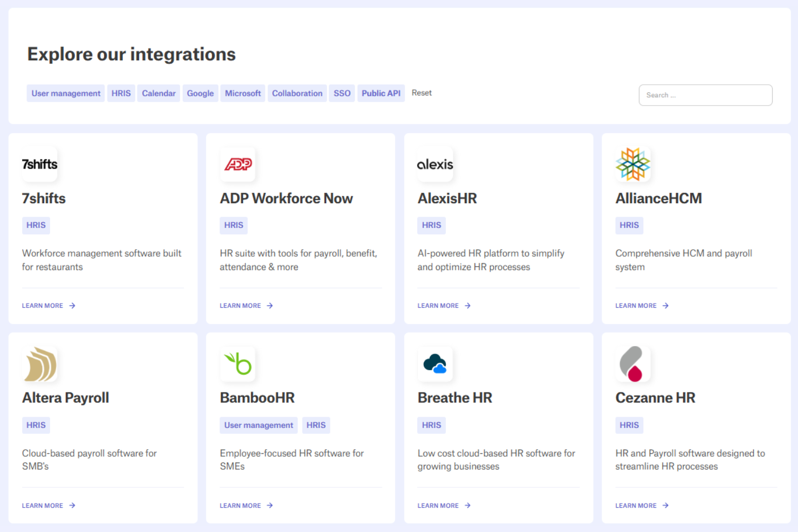Viewport: 798px width, 532px height.
Task: Click arrow icon next to AlexisHR Learn More
Action: tap(468, 306)
